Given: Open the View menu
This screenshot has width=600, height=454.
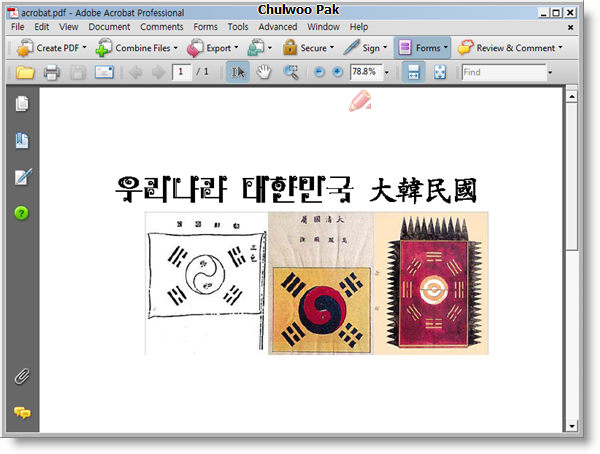Looking at the screenshot, I should point(68,27).
